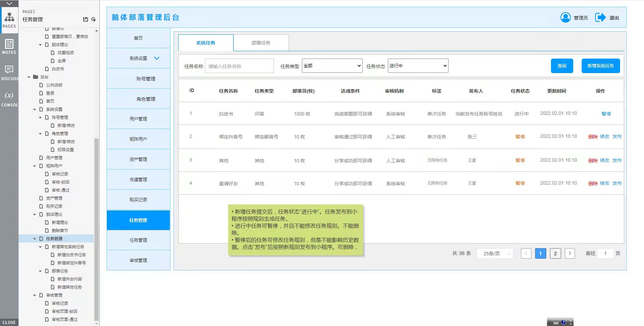Image resolution: width=644 pixels, height=326 pixels.
Task: Collapse the 后台 folder in page tree
Action: point(29,77)
